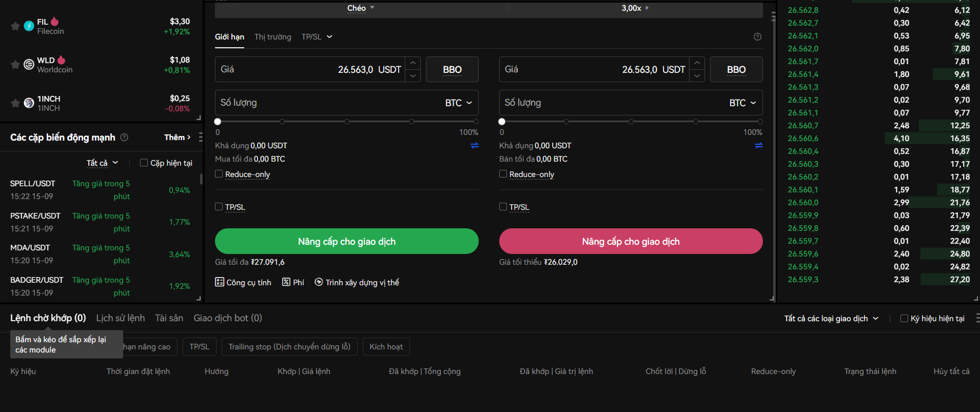Open Lệnh chờ khớp tab

(x=48, y=318)
